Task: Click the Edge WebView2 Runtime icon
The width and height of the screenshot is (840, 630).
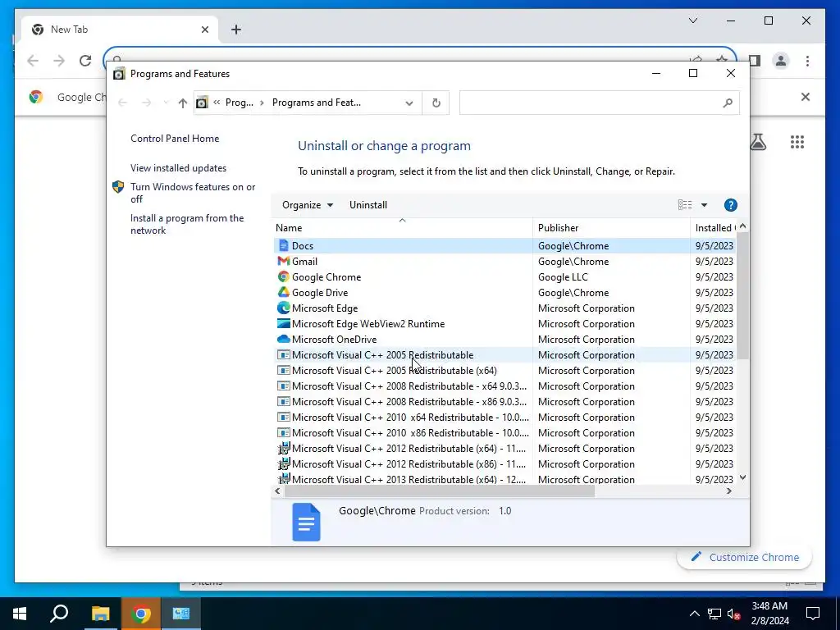Action: [x=283, y=323]
